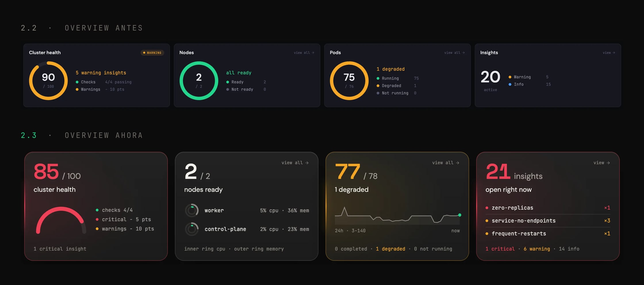Click the red semicircle cluster health gauge

pyautogui.click(x=61, y=220)
